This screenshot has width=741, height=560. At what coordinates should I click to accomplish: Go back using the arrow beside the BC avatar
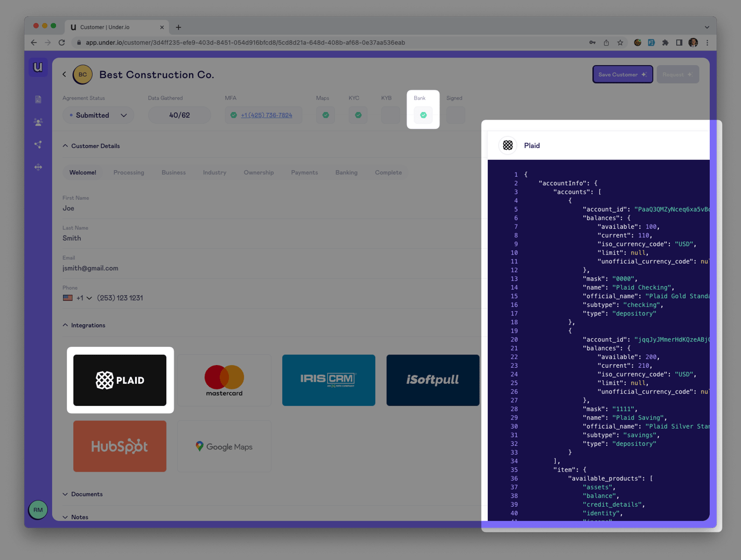pos(65,74)
